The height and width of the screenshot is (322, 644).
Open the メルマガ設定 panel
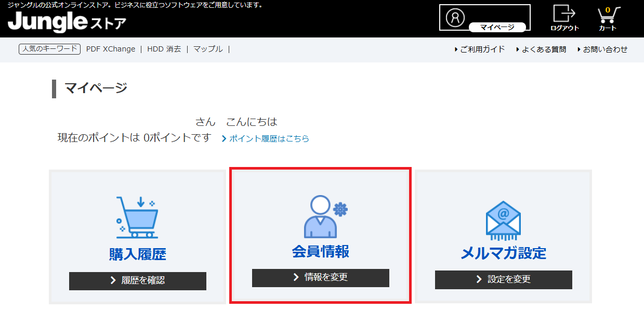(502, 236)
